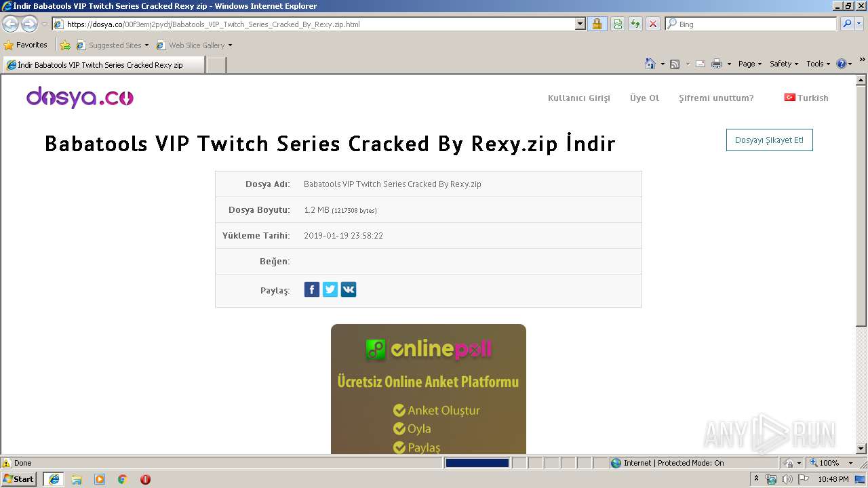The image size is (868, 488).
Task: Open Windows Media Player on taskbar
Action: click(x=100, y=479)
